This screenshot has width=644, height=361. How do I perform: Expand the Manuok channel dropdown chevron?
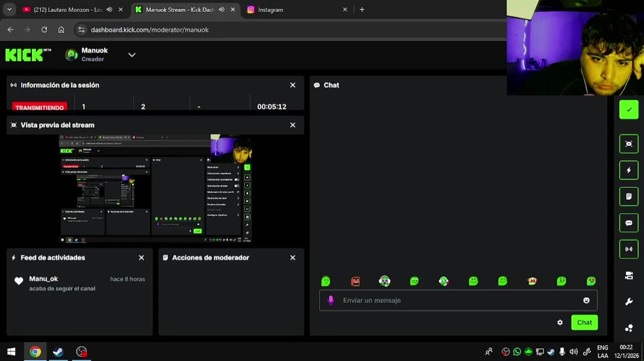tap(132, 55)
